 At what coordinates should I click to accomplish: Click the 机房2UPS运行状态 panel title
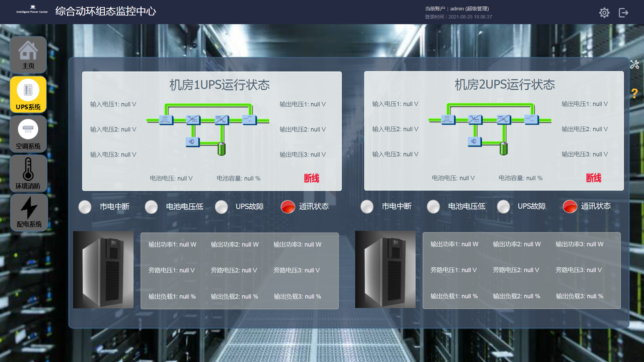[x=505, y=85]
